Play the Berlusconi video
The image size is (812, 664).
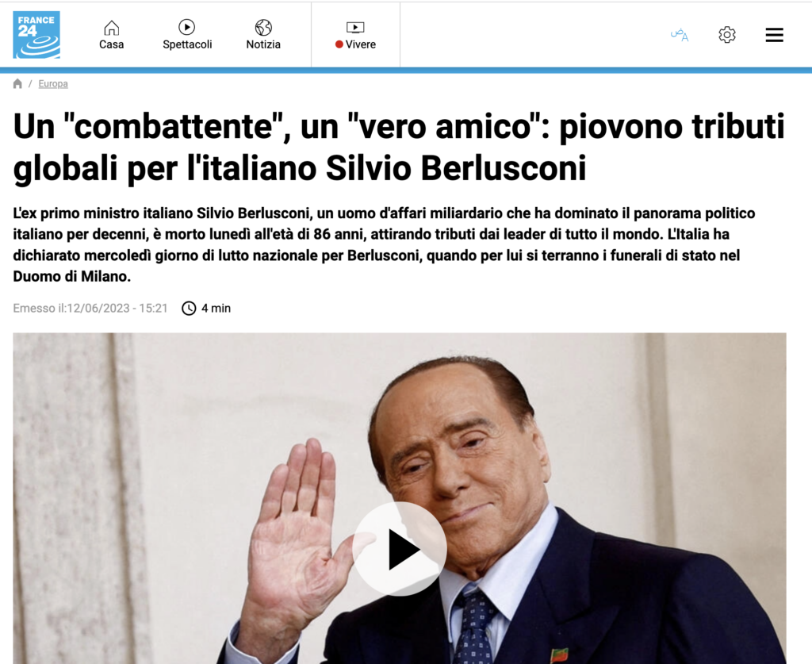pos(400,549)
